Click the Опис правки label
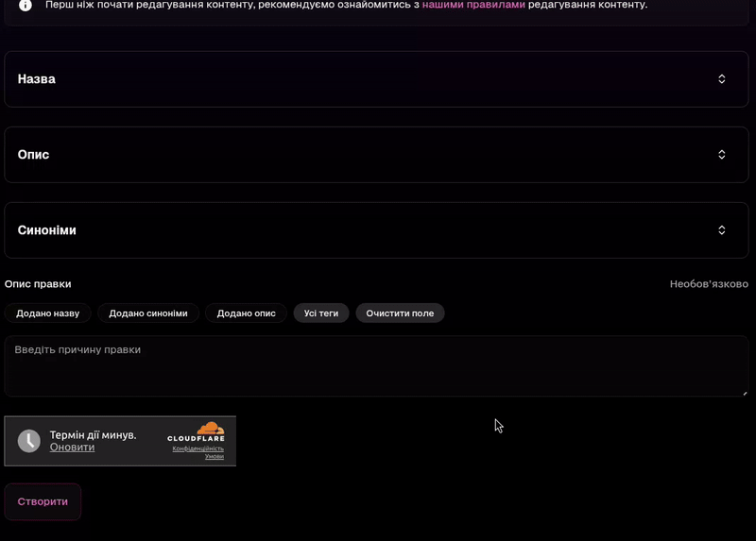756x541 pixels. coord(38,284)
